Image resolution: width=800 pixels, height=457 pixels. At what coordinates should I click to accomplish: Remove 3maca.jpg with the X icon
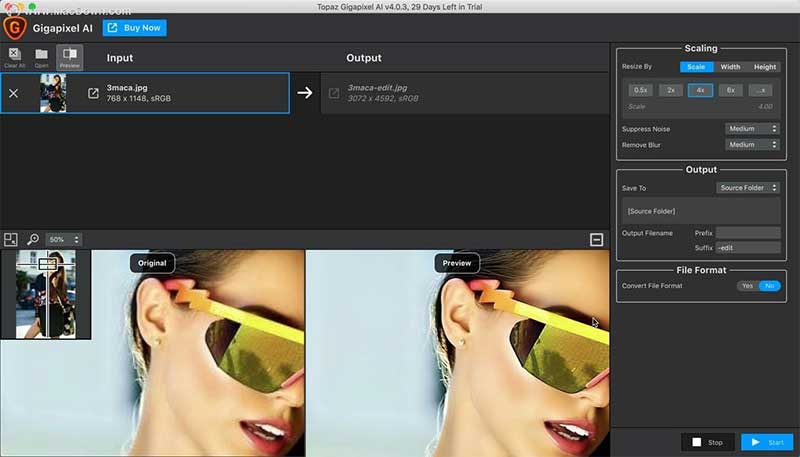pyautogui.click(x=14, y=93)
